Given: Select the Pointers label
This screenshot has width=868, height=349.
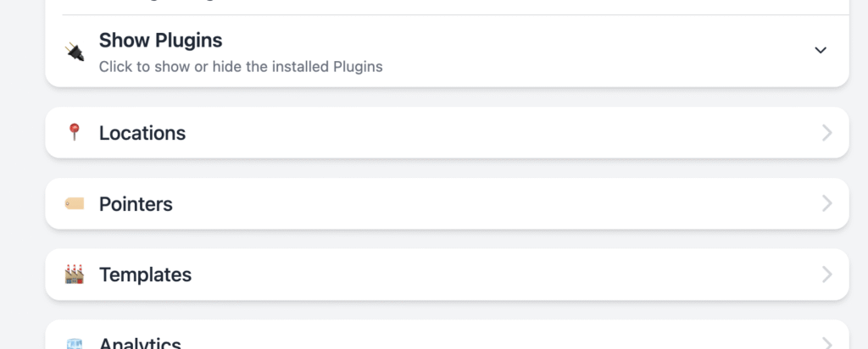Looking at the screenshot, I should pyautogui.click(x=136, y=204).
